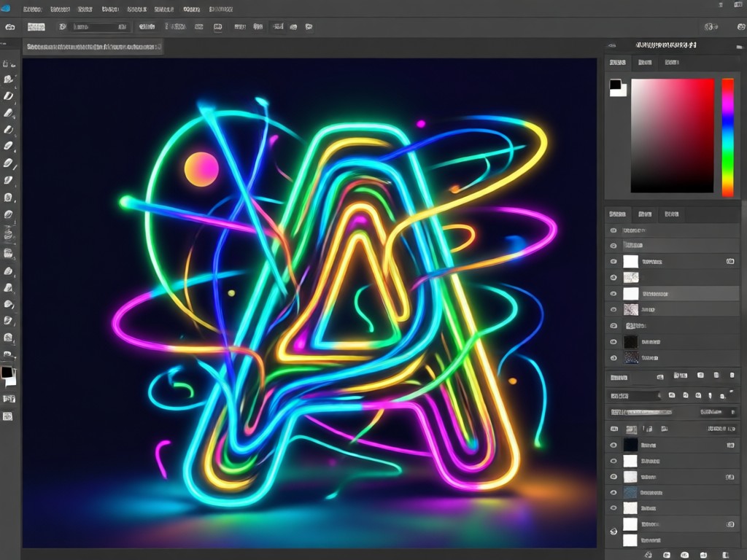
Task: Click the foreground/background swatch in color panel
Action: [x=618, y=87]
